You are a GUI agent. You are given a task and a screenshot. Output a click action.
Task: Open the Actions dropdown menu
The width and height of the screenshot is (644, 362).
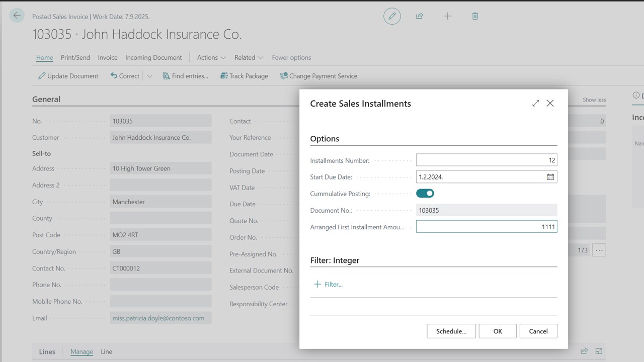click(x=211, y=57)
